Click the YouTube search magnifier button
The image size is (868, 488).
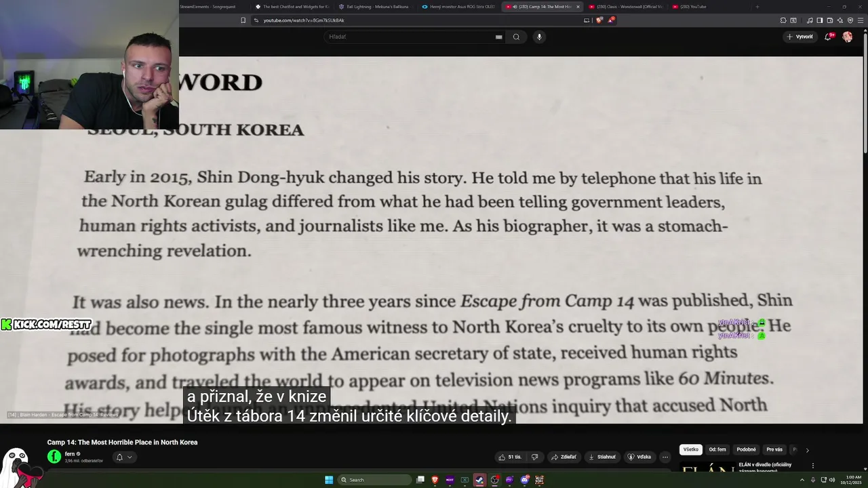click(516, 37)
